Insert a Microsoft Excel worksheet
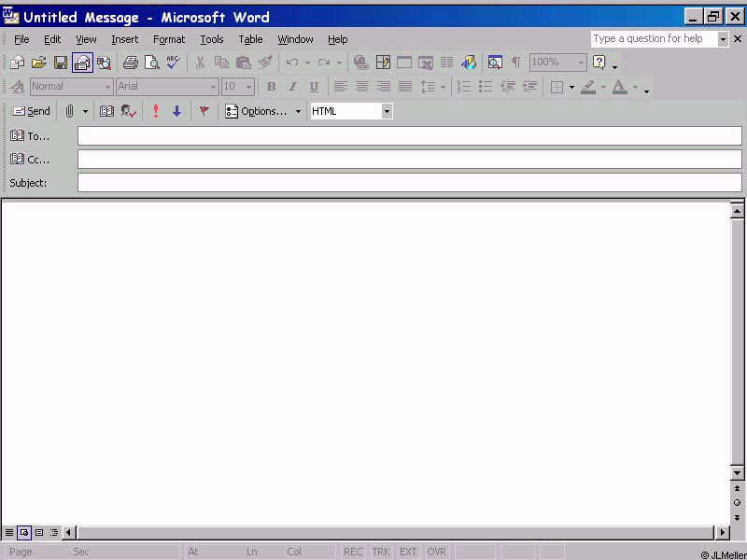The height and width of the screenshot is (560, 747). coord(426,63)
